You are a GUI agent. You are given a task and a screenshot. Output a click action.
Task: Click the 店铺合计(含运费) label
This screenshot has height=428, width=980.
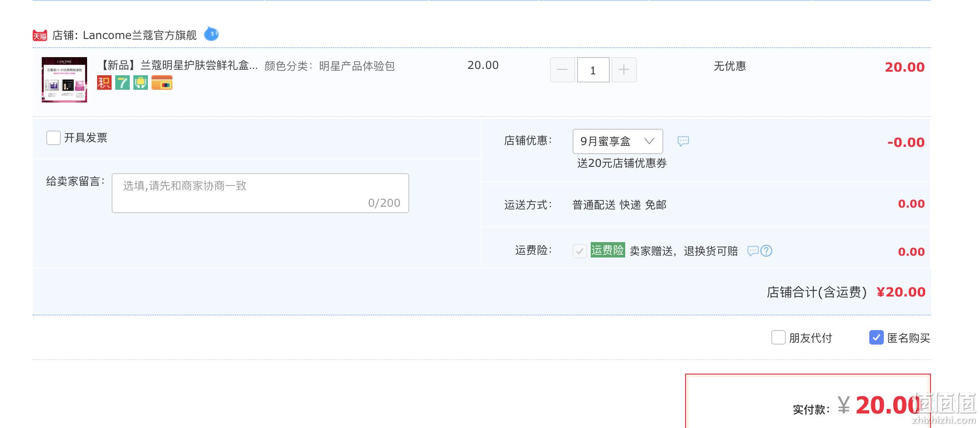pyautogui.click(x=817, y=292)
